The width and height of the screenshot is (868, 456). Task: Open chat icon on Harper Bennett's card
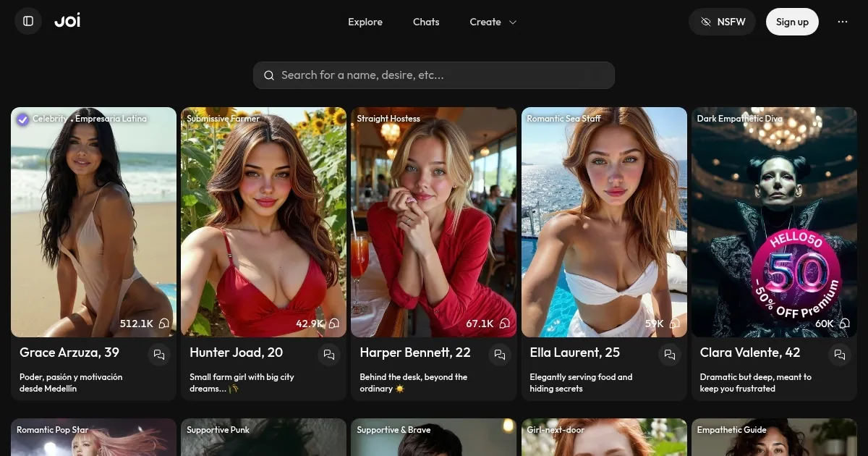tap(500, 355)
